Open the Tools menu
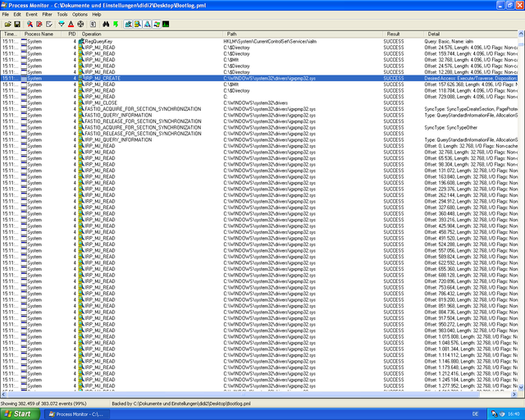This screenshot has width=525, height=420. 62,15
